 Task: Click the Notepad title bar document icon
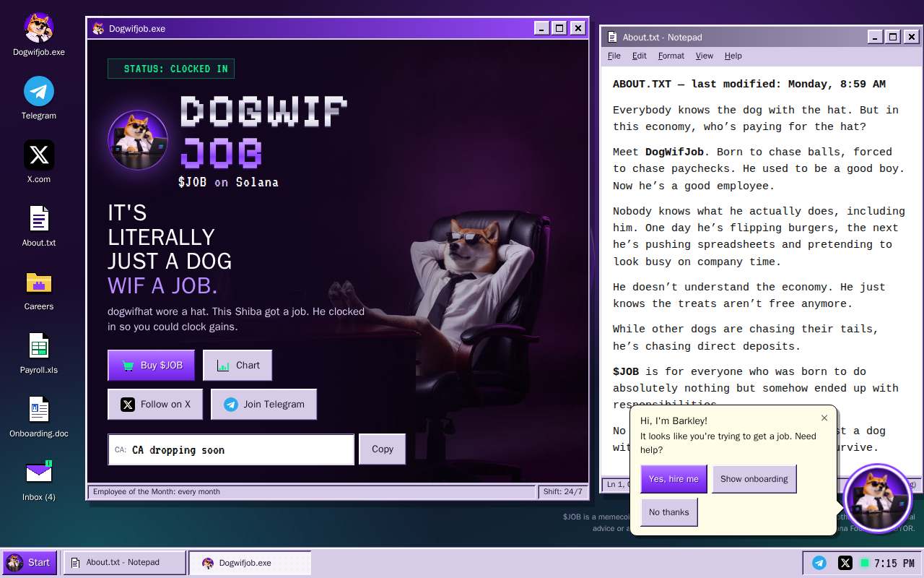point(612,37)
